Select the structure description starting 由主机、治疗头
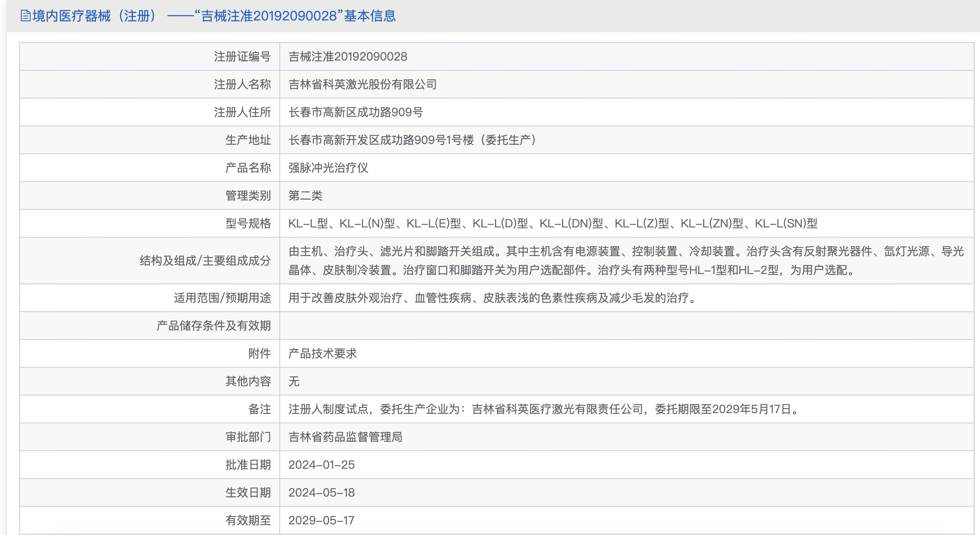980x535 pixels. pos(626,261)
